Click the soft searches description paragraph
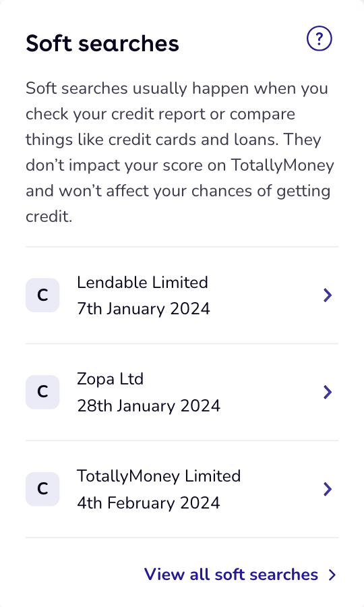This screenshot has height=607, width=364. pos(180,152)
